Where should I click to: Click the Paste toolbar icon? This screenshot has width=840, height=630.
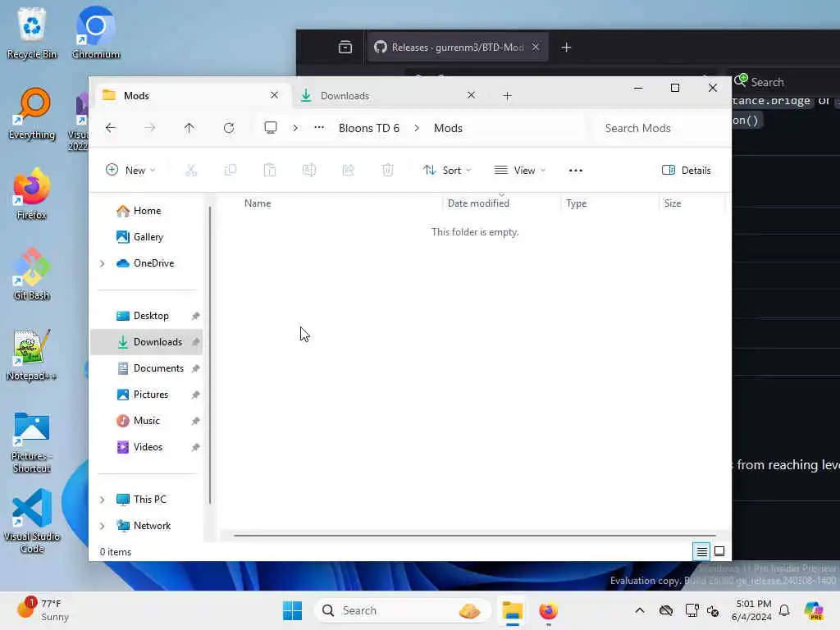point(269,171)
